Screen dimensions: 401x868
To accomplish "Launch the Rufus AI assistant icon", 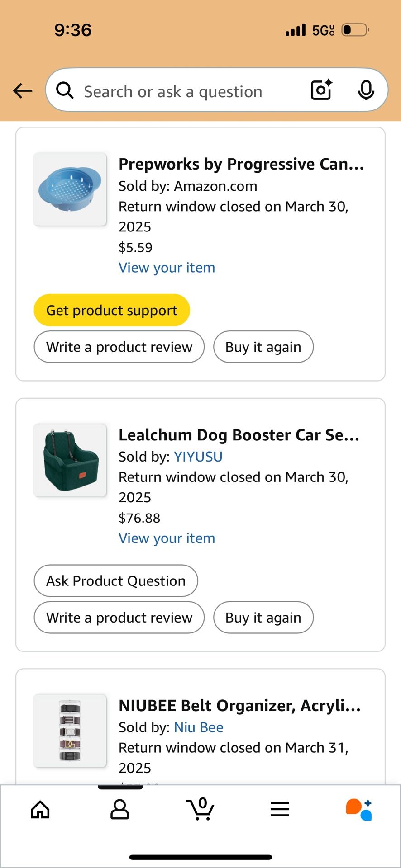I will point(359,809).
